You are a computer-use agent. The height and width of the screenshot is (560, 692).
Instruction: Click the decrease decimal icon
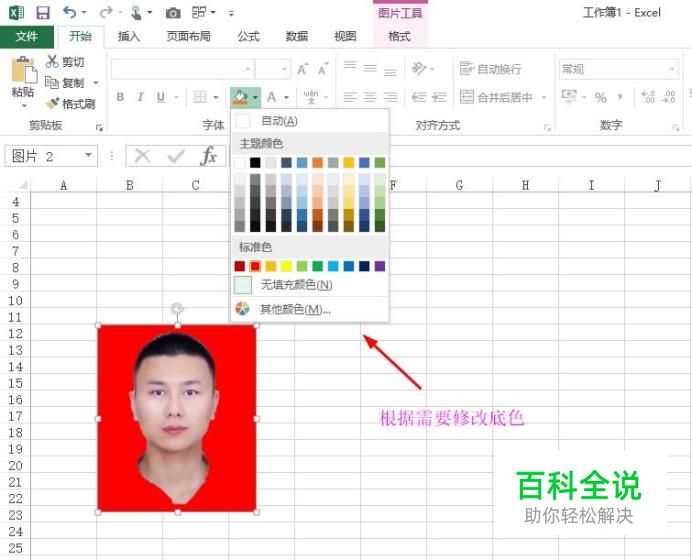[x=669, y=97]
